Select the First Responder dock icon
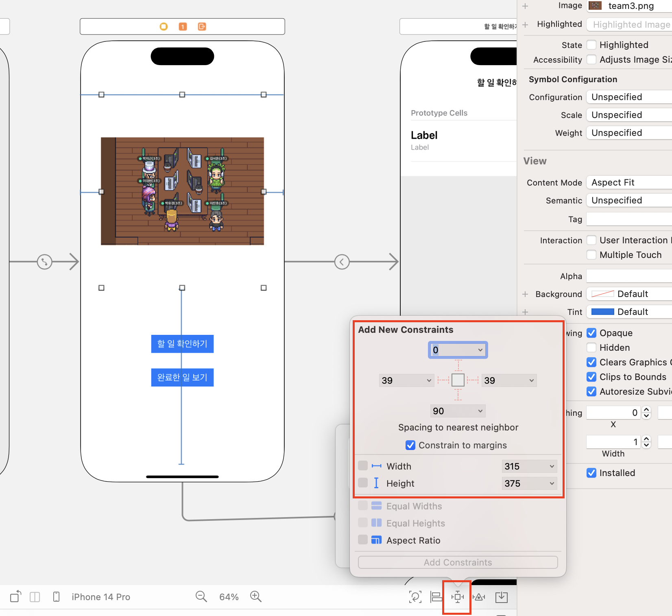The image size is (672, 616). 183,26
